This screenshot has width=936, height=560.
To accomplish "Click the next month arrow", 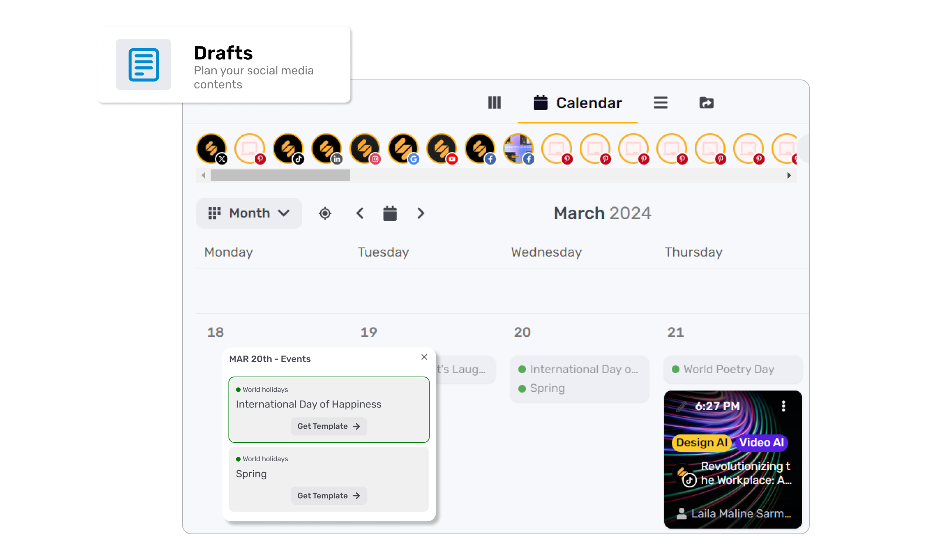I will [421, 213].
